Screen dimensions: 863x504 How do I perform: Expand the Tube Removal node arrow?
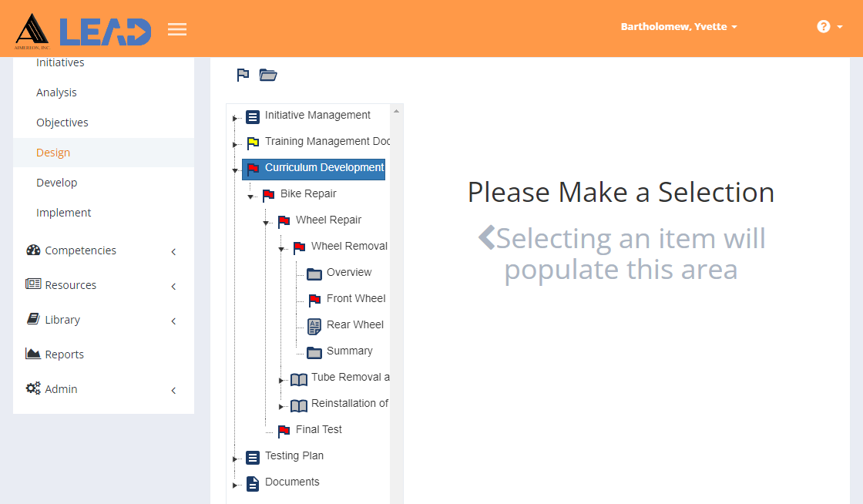point(280,380)
